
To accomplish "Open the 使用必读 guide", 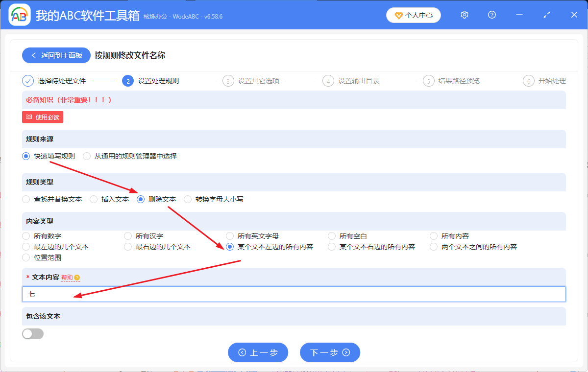I will (x=42, y=117).
